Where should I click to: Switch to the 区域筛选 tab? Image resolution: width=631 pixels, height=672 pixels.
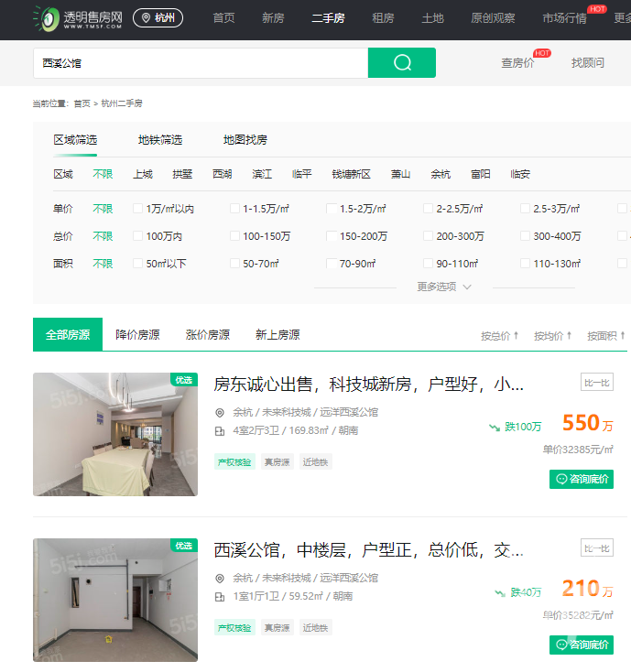[x=75, y=140]
